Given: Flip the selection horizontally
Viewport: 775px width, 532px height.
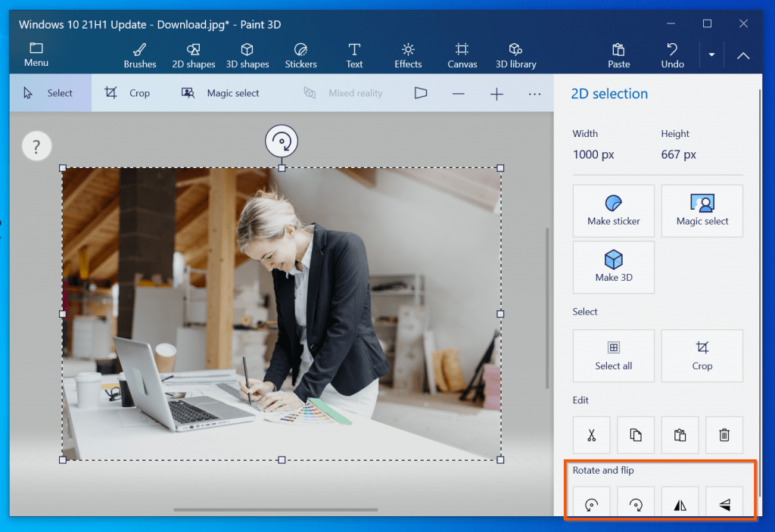Looking at the screenshot, I should coord(680,501).
